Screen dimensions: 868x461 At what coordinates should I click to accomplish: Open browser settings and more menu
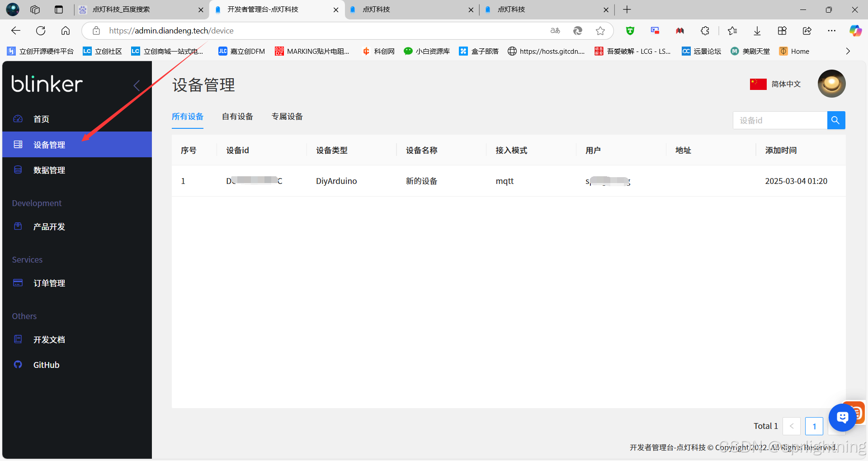pyautogui.click(x=832, y=30)
